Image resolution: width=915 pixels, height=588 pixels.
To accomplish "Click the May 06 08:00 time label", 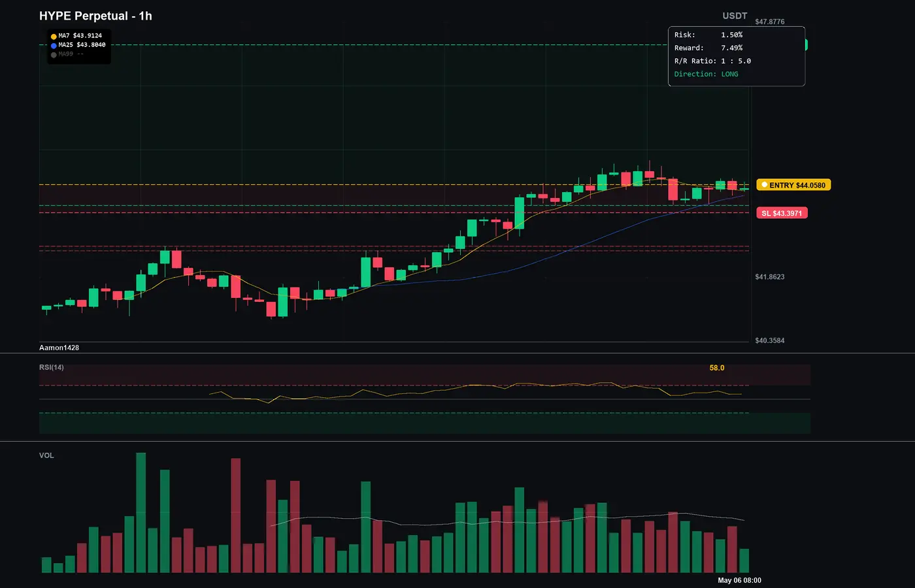I will point(739,580).
